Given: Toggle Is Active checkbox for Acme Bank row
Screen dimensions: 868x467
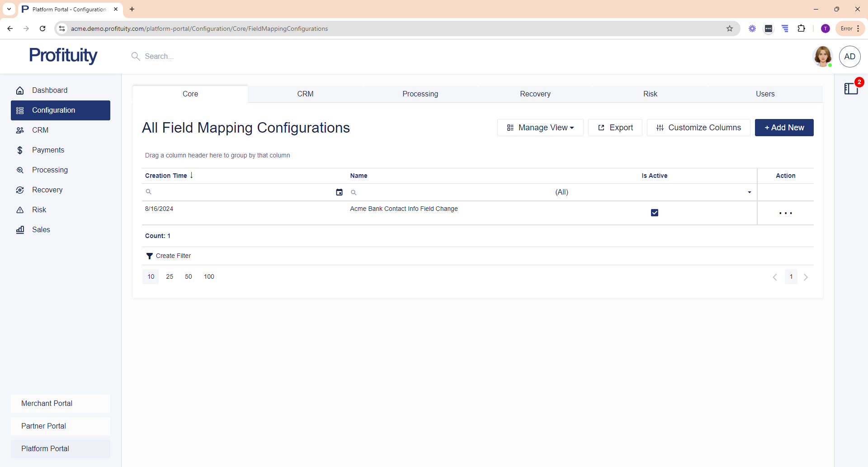Looking at the screenshot, I should click(x=654, y=213).
